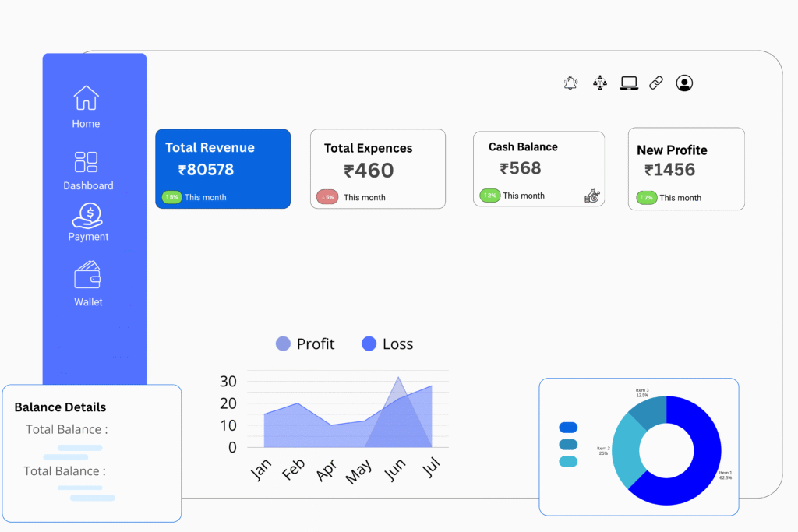This screenshot has height=532, width=798.
Task: Click the top dark blue donut legend swatch
Action: 568,428
